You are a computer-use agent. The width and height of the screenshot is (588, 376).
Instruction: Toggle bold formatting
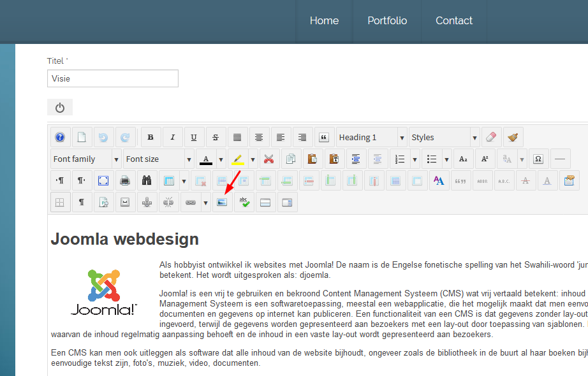(151, 137)
